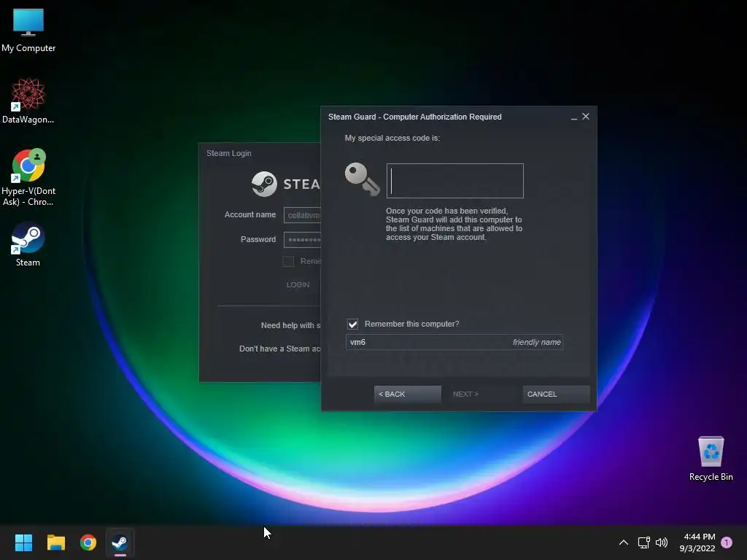
Task: Minimize the Steam Guard dialog
Action: pyautogui.click(x=573, y=117)
